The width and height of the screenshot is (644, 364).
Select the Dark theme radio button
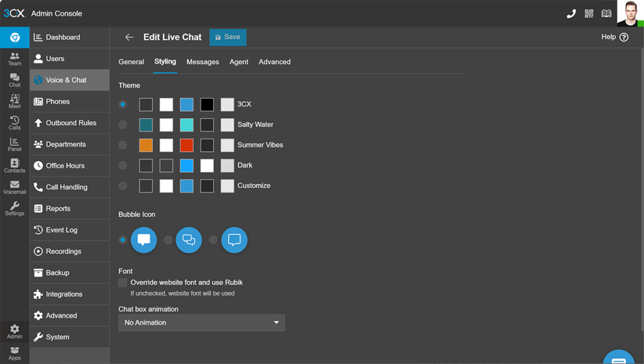(x=123, y=165)
